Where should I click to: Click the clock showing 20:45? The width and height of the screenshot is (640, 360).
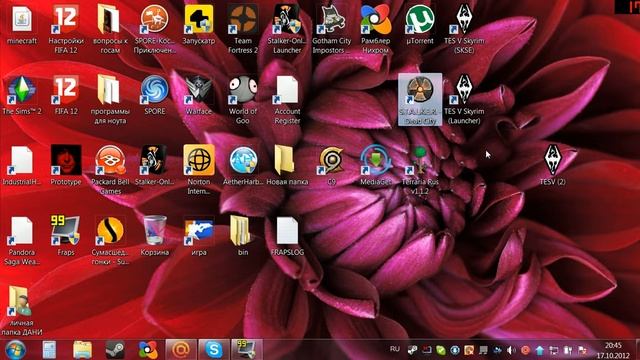(613, 345)
